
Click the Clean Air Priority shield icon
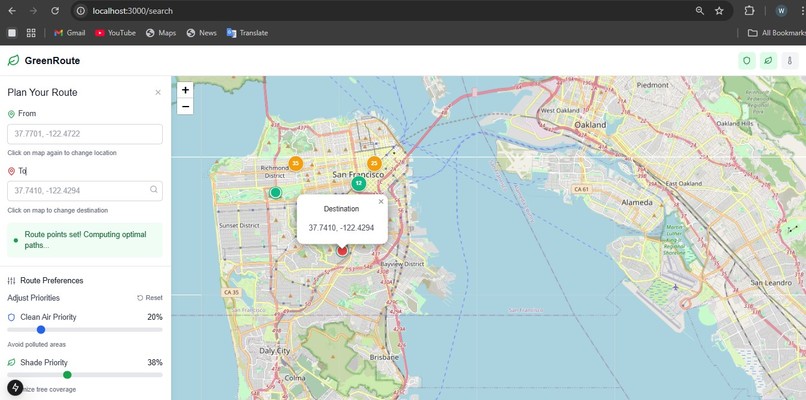pyautogui.click(x=11, y=317)
